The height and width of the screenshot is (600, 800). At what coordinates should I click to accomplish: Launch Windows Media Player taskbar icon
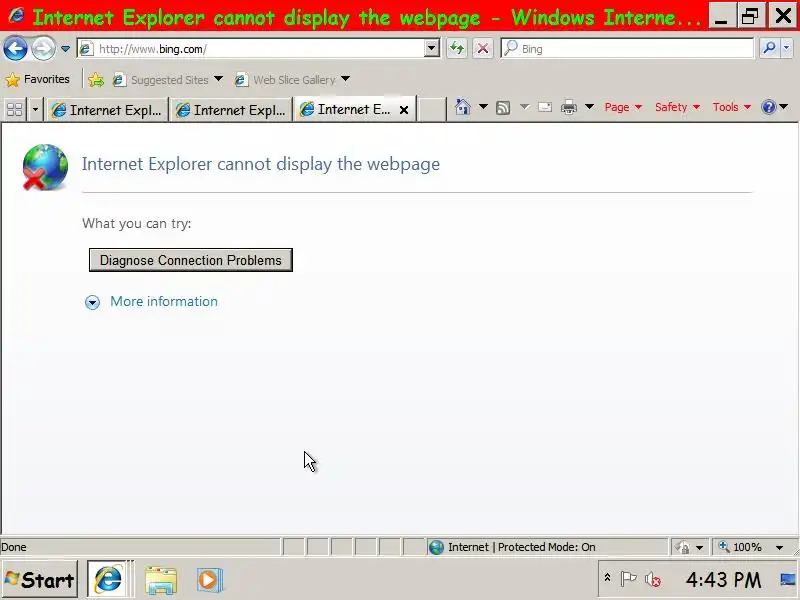(210, 580)
